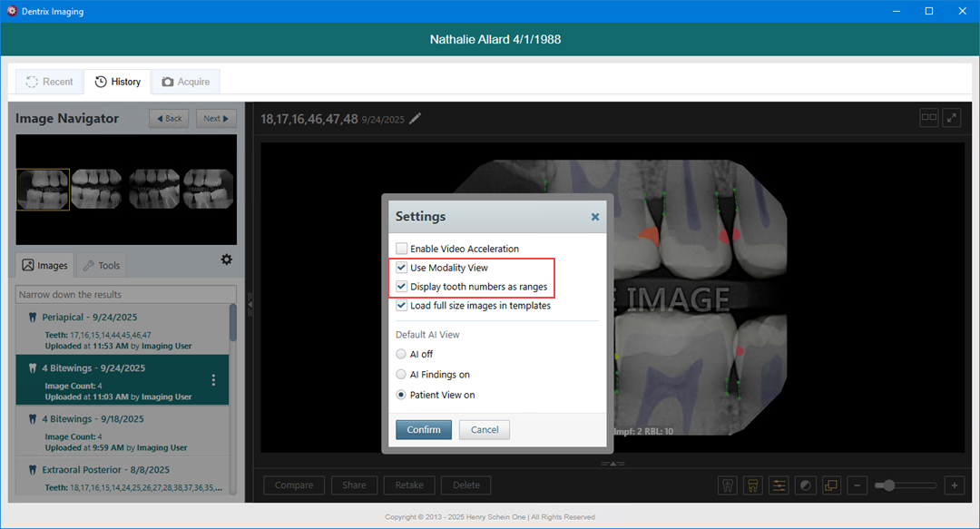This screenshot has height=529, width=980.
Task: Select the AI Findings on radio button
Action: (x=401, y=375)
